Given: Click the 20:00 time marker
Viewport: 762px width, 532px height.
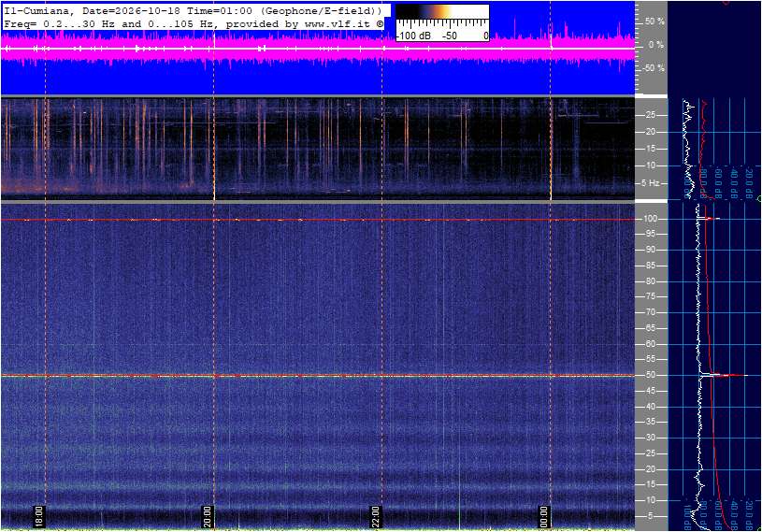Looking at the screenshot, I should click(x=207, y=516).
